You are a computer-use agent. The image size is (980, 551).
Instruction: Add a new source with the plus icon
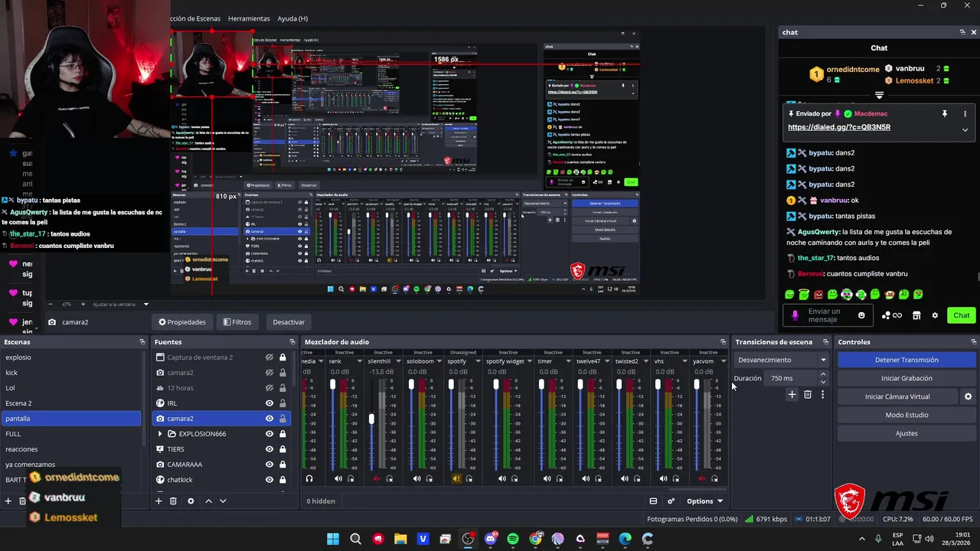(158, 501)
